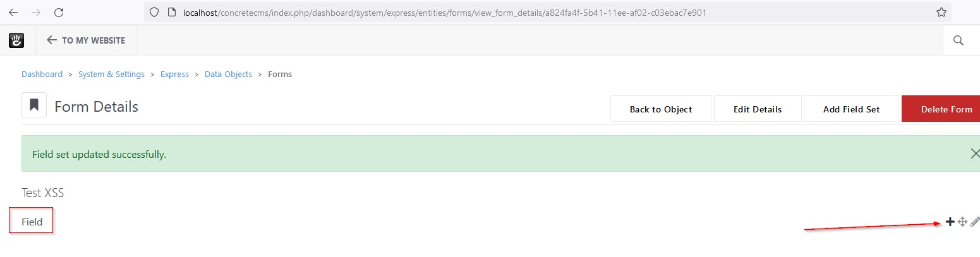Click Add Field Set button
This screenshot has height=257, width=980.
851,109
